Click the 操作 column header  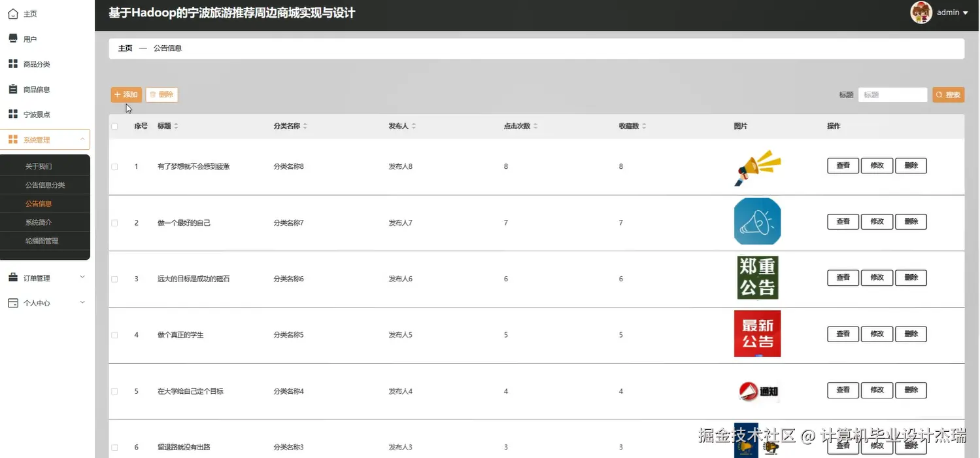834,126
